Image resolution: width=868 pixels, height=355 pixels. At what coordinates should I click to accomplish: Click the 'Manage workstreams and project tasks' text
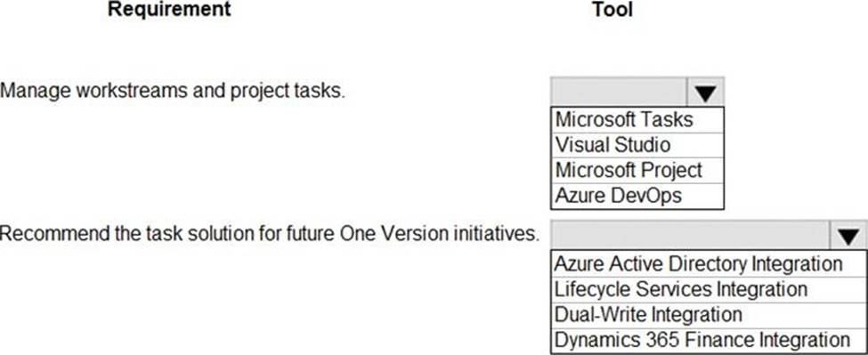[x=172, y=92]
